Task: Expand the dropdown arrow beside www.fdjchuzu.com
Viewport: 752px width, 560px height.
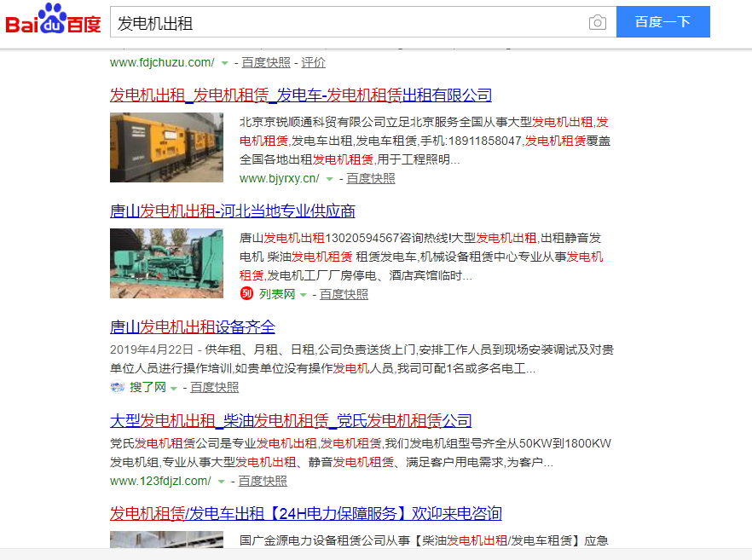Action: click(x=224, y=63)
